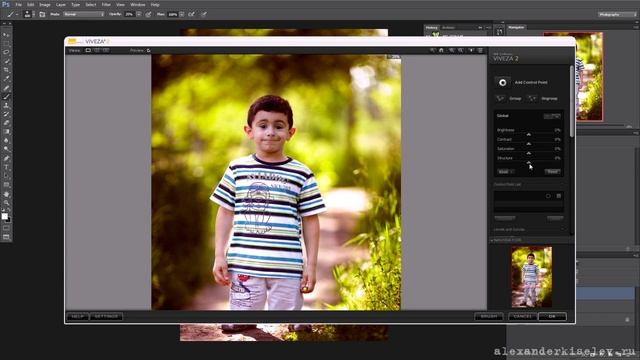Open the Brush Preset picker
This screenshot has width=640, height=360.
[x=28, y=14]
